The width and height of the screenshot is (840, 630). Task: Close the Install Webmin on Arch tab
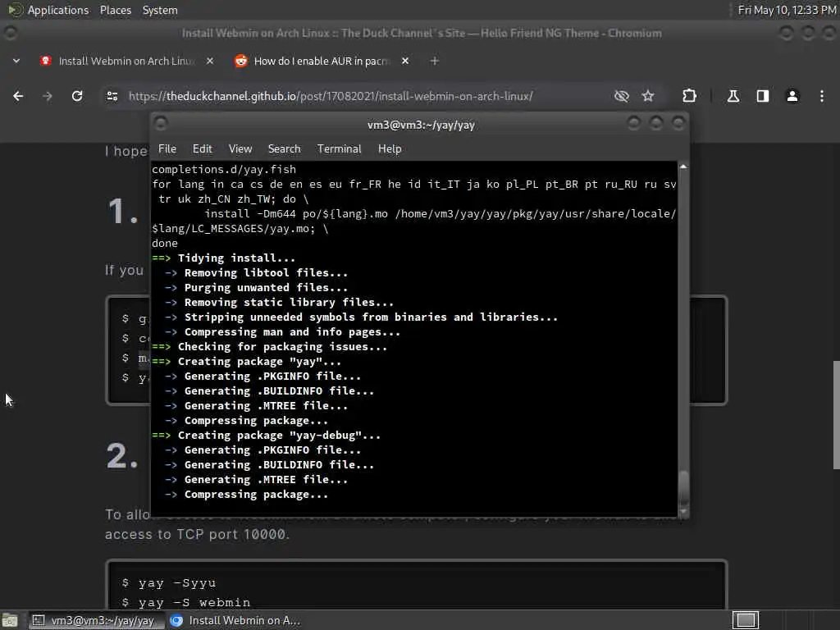coord(210,61)
